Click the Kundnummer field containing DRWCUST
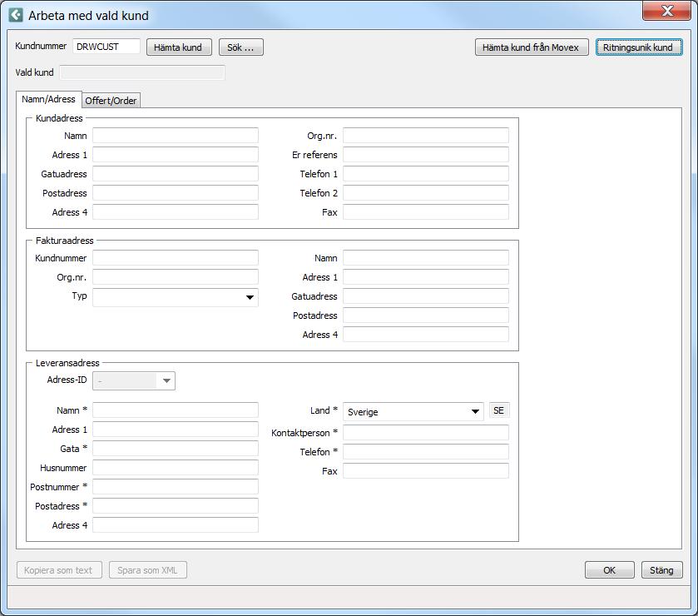The height and width of the screenshot is (616, 698). pyautogui.click(x=106, y=47)
